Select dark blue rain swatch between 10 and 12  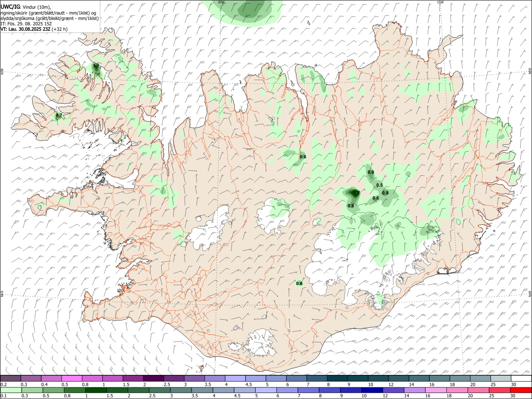(x=372, y=390)
